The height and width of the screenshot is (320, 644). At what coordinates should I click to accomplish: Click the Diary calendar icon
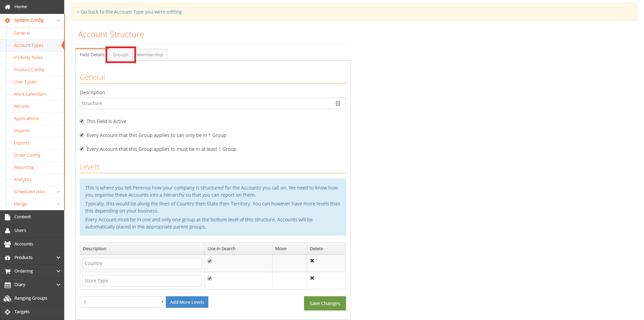point(7,285)
